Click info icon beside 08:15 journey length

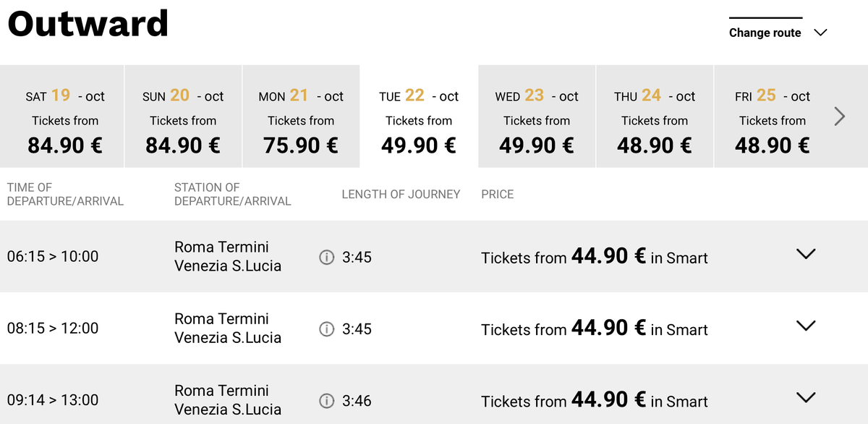pos(327,329)
